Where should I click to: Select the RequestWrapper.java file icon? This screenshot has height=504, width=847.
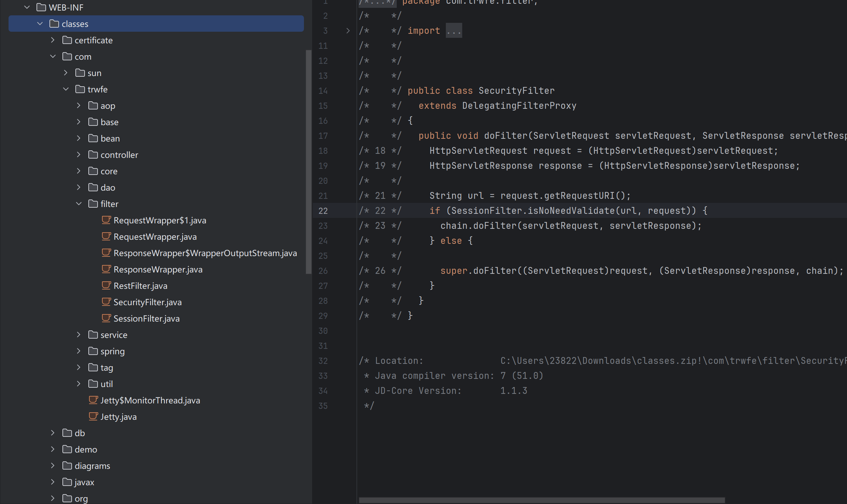tap(106, 236)
